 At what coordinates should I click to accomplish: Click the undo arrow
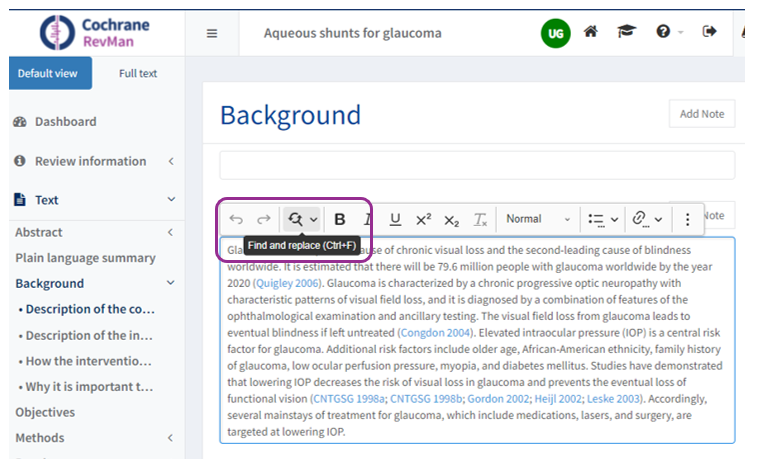(236, 219)
